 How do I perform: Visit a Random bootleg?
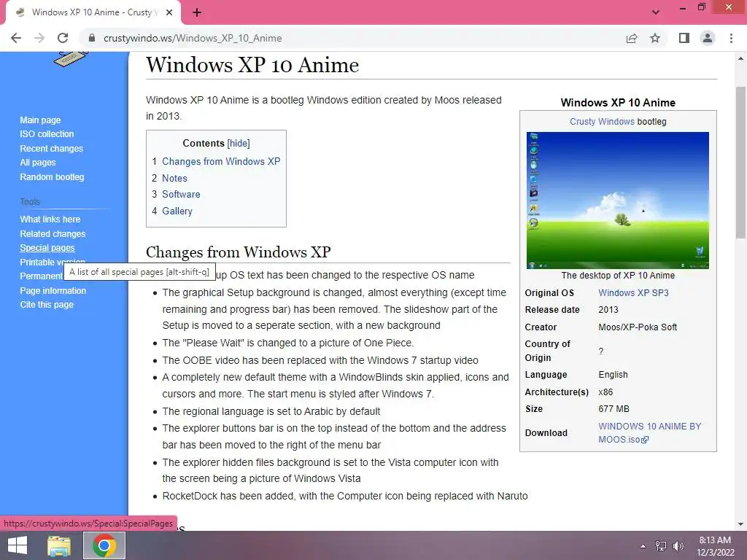pos(52,176)
